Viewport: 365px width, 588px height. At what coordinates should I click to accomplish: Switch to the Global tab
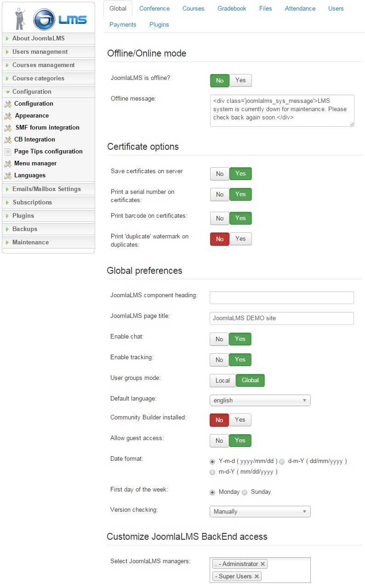pos(118,9)
